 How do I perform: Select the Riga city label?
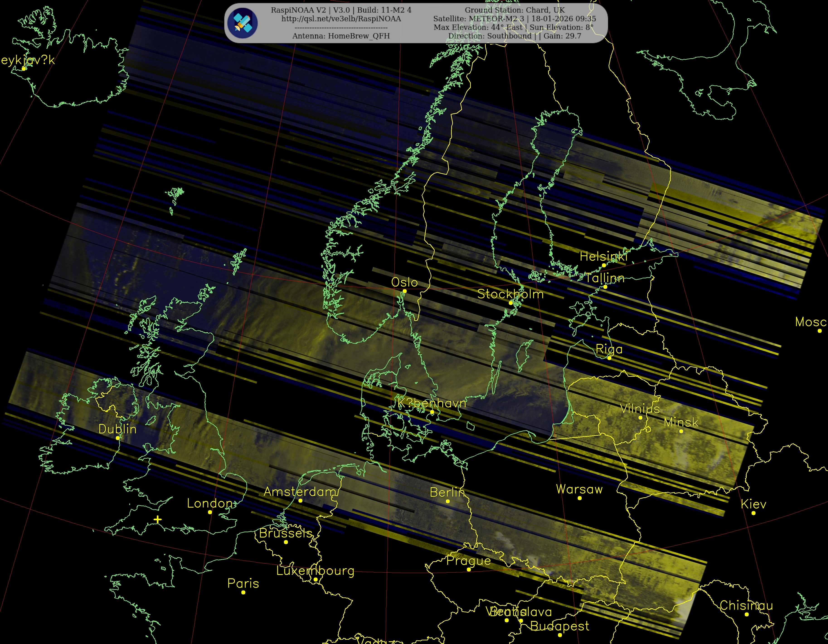[609, 349]
